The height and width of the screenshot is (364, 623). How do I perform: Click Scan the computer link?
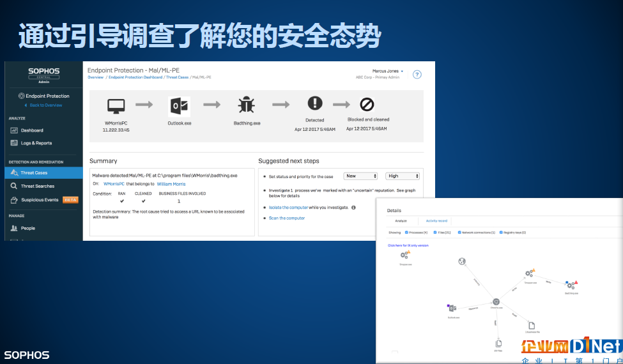click(x=287, y=218)
